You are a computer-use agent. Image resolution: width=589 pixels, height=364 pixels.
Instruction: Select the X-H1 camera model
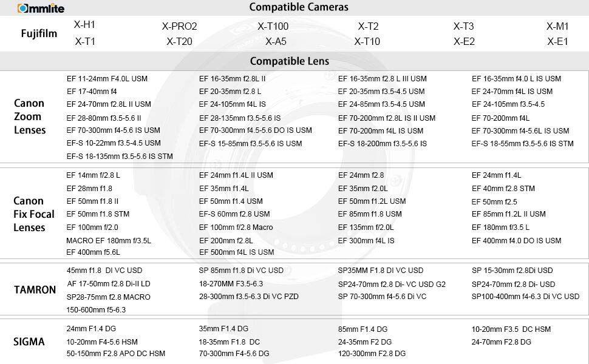tap(84, 25)
